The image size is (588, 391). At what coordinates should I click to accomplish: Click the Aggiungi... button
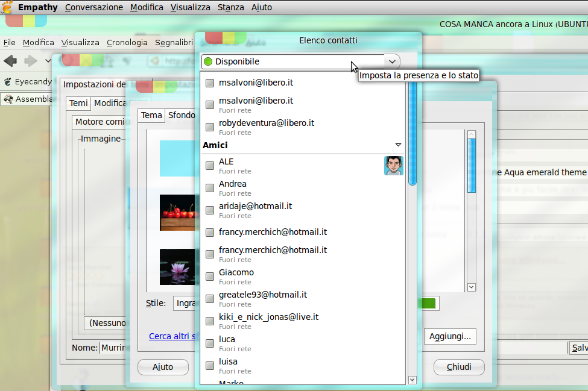point(450,336)
